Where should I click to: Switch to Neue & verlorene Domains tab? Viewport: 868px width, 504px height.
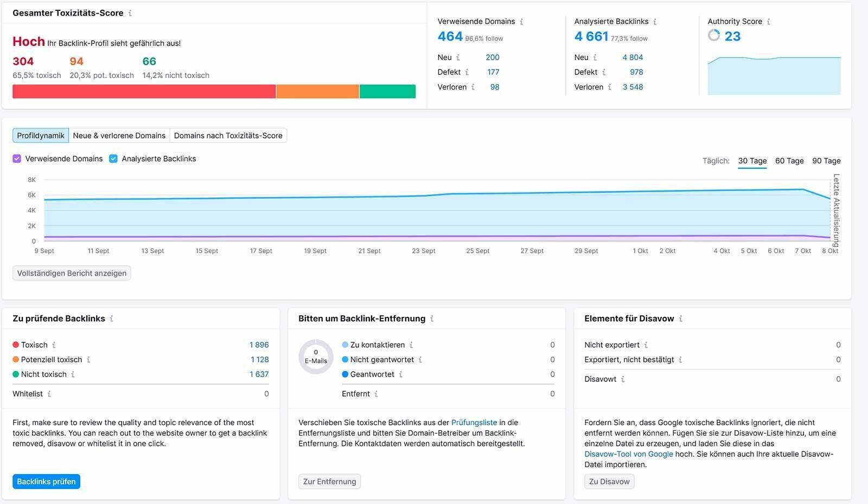click(x=119, y=136)
